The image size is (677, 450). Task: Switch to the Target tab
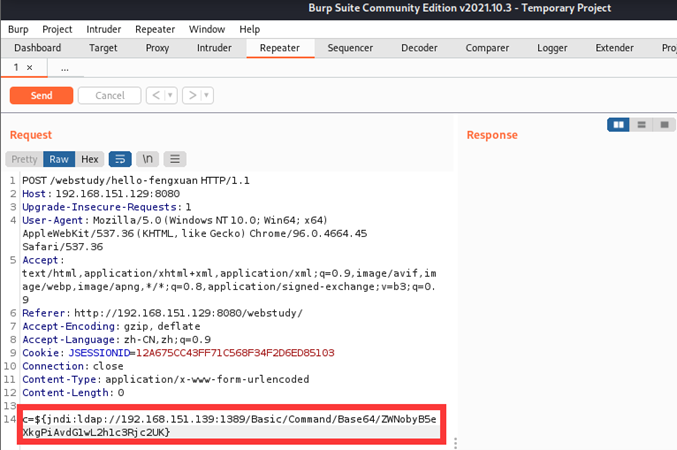pyautogui.click(x=103, y=48)
